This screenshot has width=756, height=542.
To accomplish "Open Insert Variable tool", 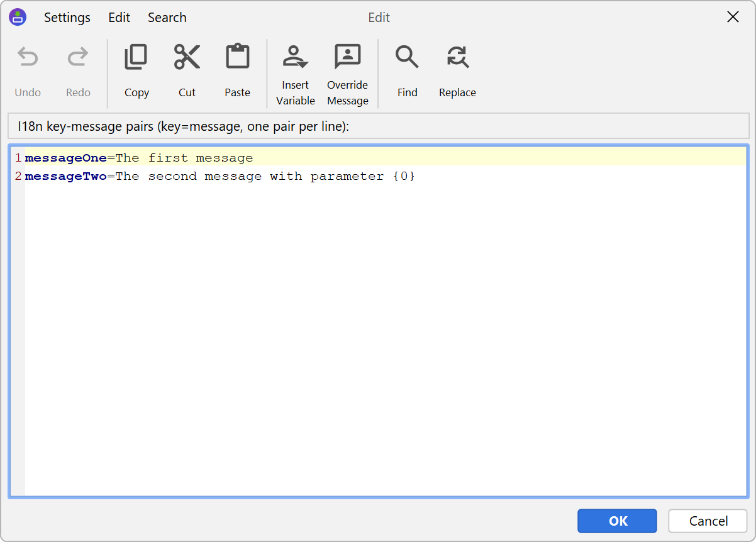I will pos(295,58).
